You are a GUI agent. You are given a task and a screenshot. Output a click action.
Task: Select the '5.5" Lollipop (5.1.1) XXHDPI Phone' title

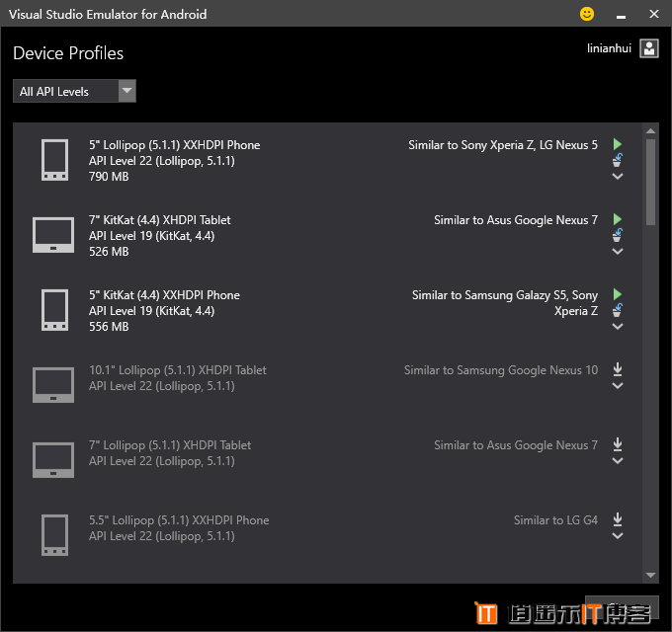pos(179,520)
